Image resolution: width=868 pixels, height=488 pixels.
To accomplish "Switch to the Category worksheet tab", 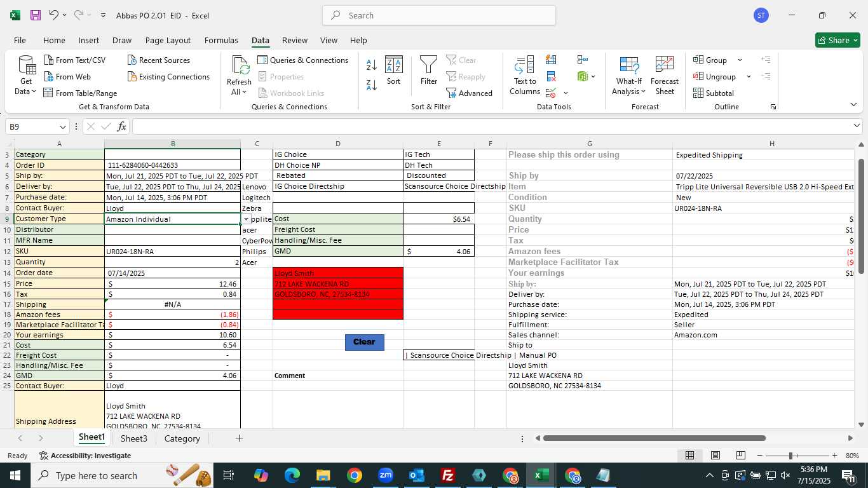I will pyautogui.click(x=182, y=438).
